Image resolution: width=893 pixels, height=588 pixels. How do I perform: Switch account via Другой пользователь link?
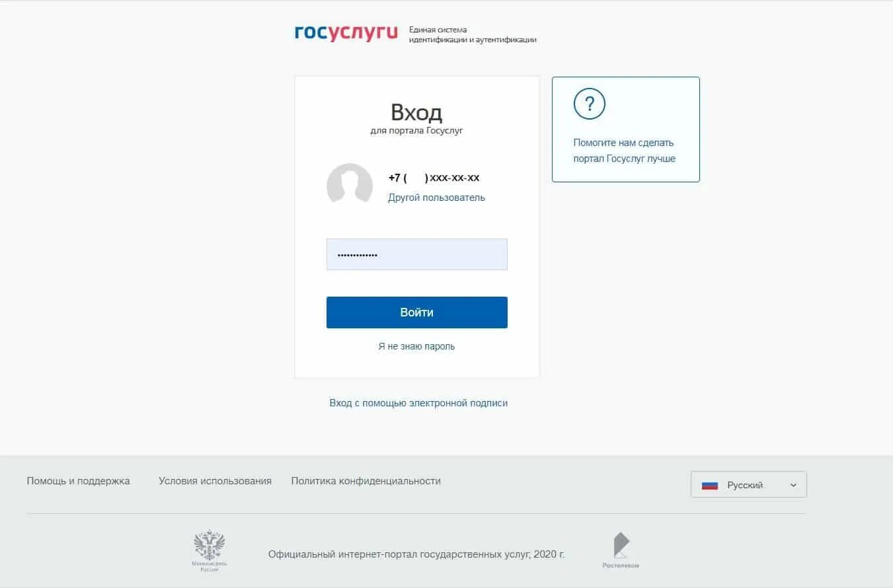[x=436, y=198]
